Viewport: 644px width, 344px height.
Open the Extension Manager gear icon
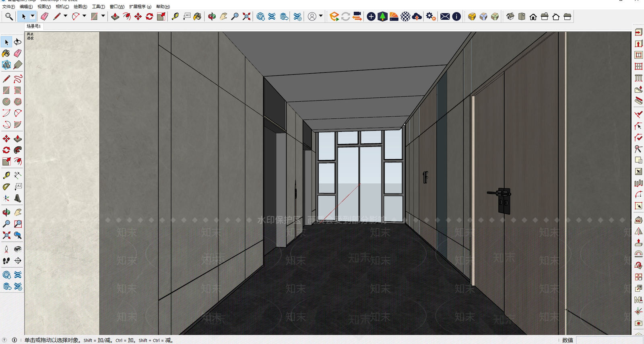(431, 16)
